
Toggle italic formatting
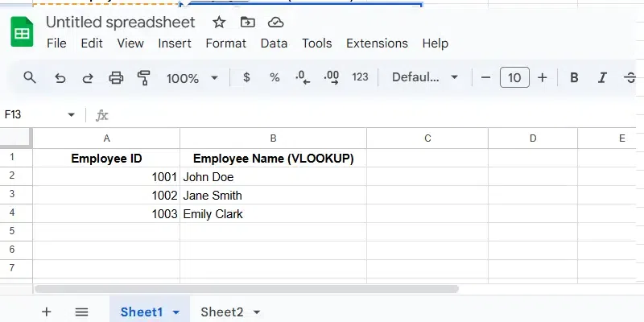[602, 77]
